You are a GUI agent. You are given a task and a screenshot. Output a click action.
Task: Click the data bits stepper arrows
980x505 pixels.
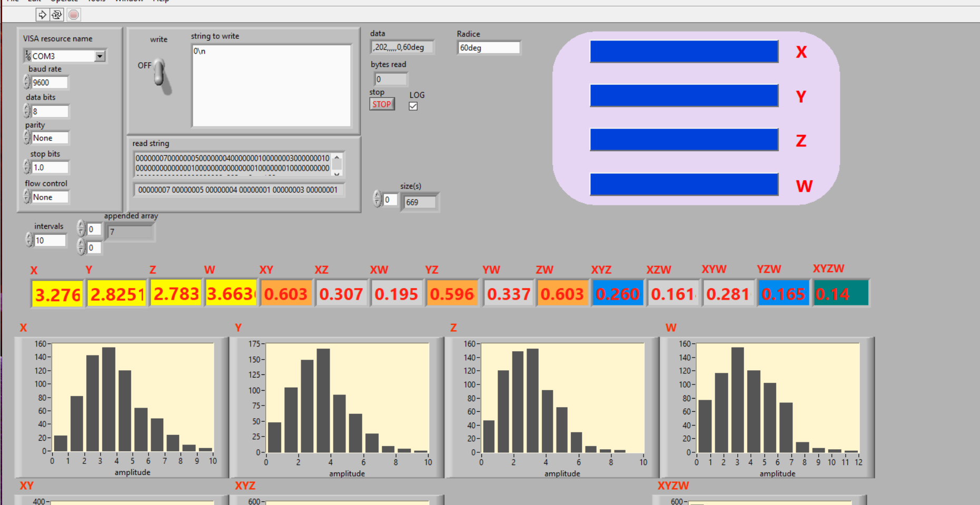(27, 111)
